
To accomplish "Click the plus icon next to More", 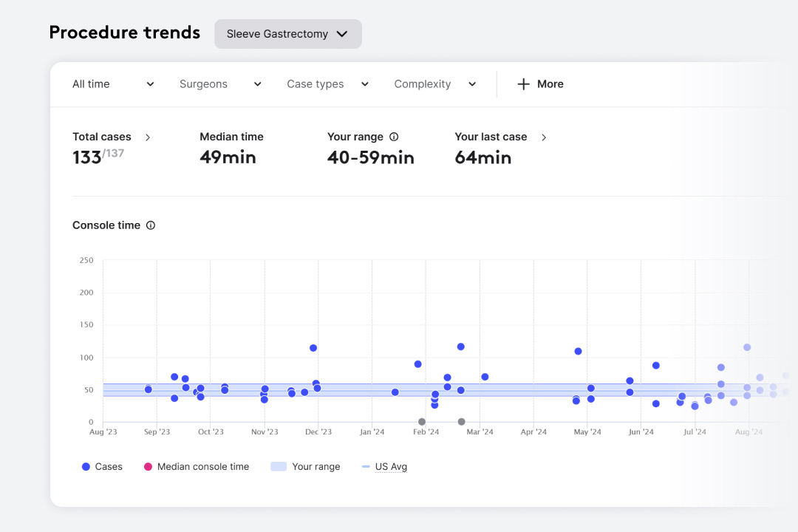I will pyautogui.click(x=525, y=83).
